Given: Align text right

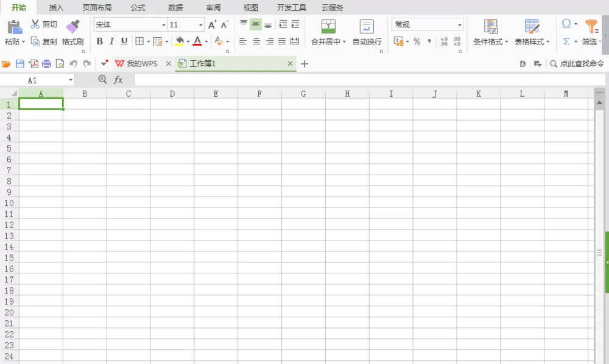Looking at the screenshot, I should 270,41.
